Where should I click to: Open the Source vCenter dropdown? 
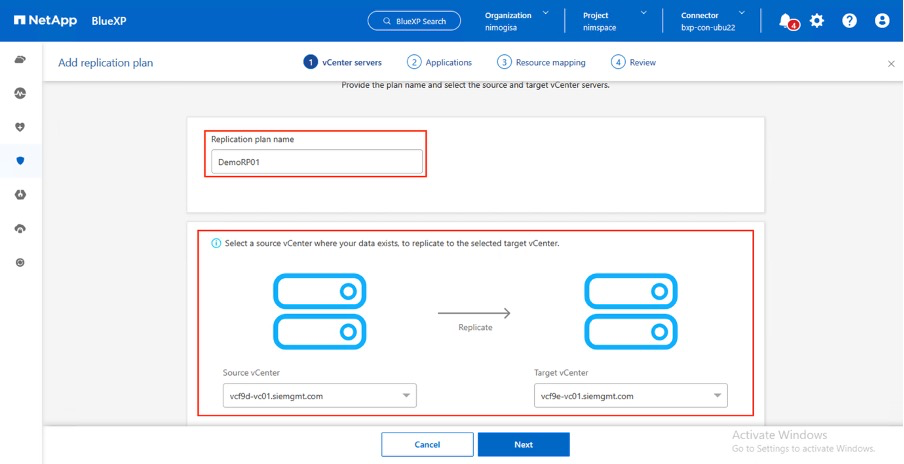(319, 396)
